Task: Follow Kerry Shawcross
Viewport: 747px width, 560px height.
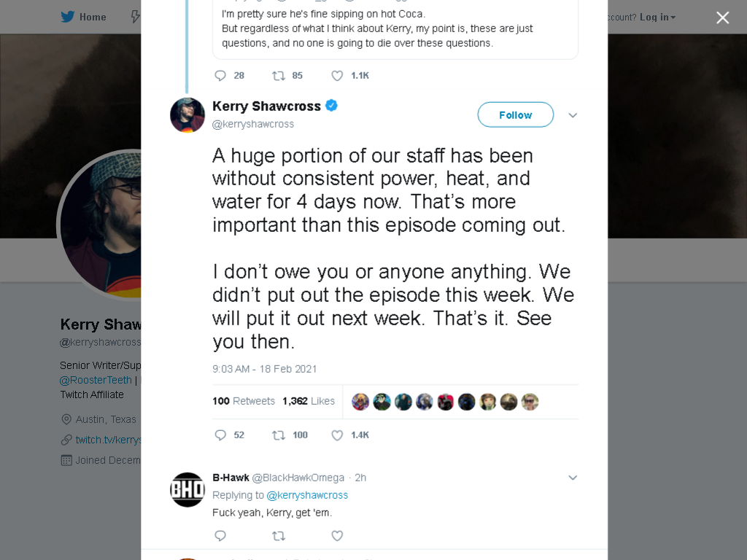Action: [x=516, y=114]
